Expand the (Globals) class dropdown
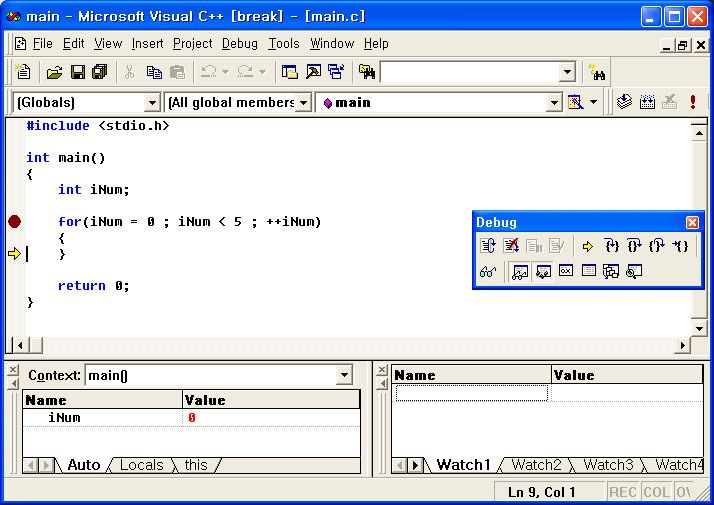 click(152, 102)
